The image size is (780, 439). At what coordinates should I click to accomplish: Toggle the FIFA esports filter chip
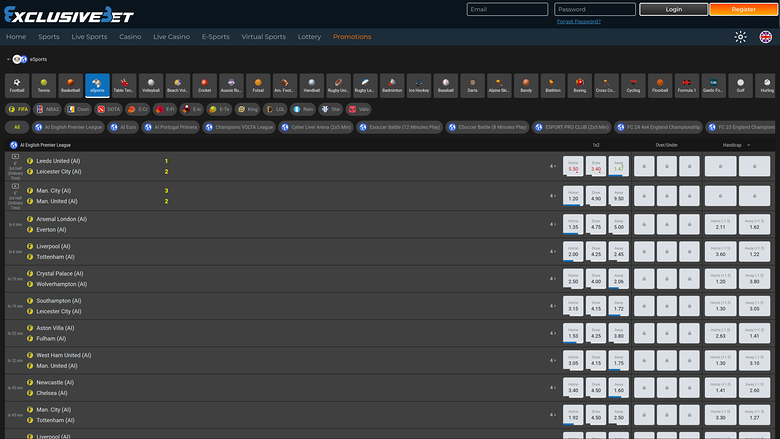click(x=18, y=108)
